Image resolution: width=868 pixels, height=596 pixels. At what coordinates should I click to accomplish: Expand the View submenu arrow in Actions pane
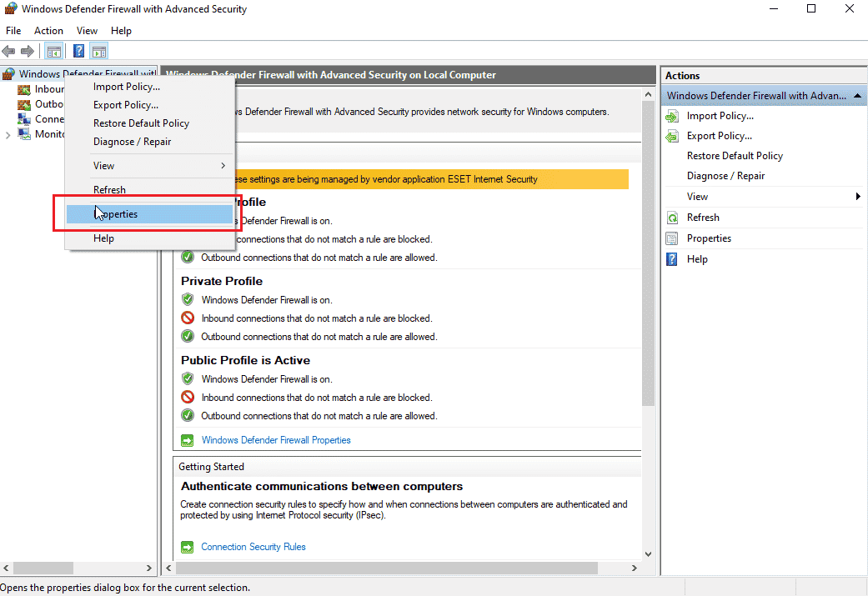point(858,197)
